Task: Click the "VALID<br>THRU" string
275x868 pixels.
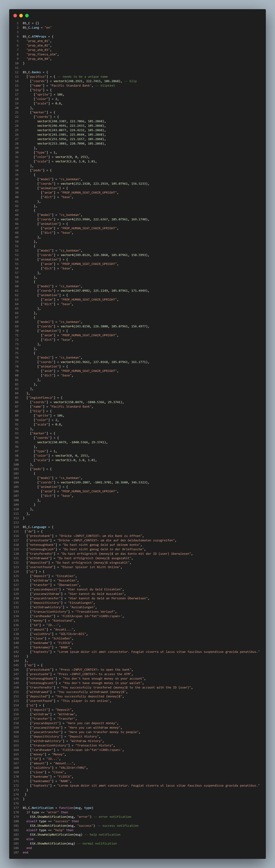Action: coord(73,768)
